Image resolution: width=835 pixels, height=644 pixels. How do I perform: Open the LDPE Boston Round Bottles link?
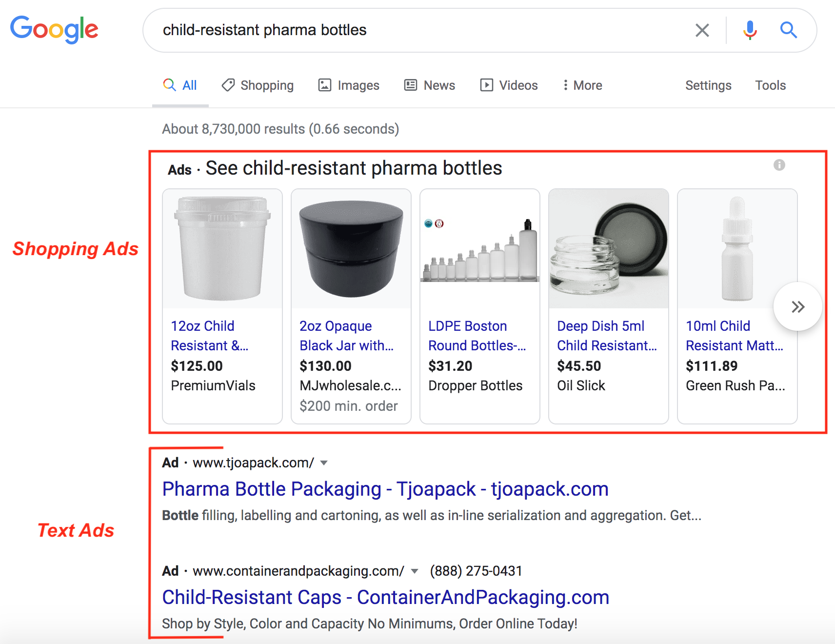point(477,336)
